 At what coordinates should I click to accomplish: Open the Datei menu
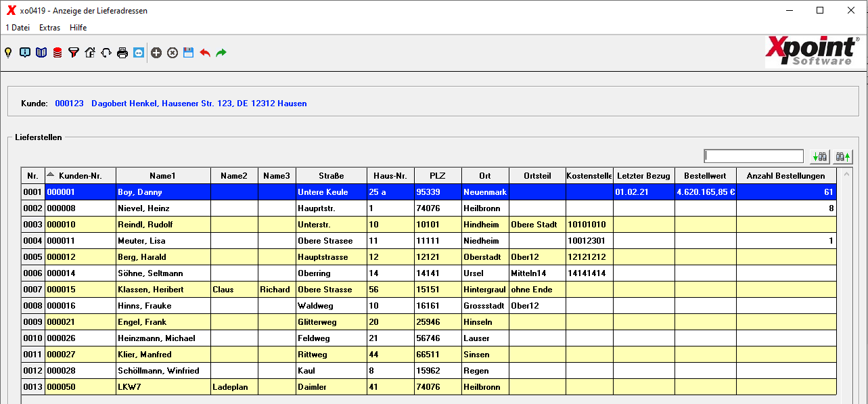[x=18, y=28]
